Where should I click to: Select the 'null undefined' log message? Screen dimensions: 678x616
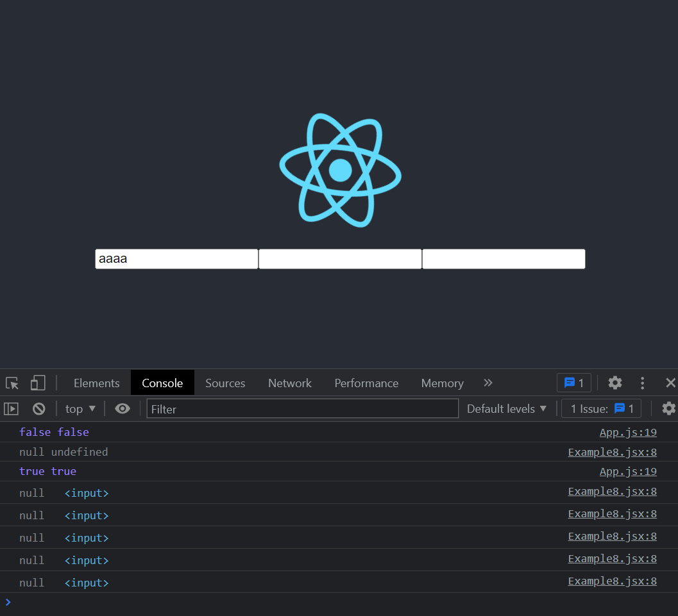pyautogui.click(x=64, y=453)
